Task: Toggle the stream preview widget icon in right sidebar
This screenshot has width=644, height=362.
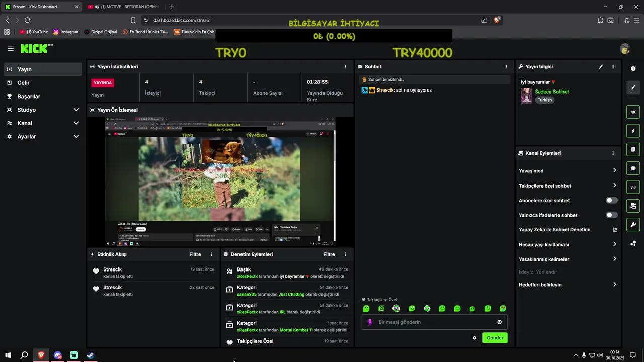Action: (633, 112)
